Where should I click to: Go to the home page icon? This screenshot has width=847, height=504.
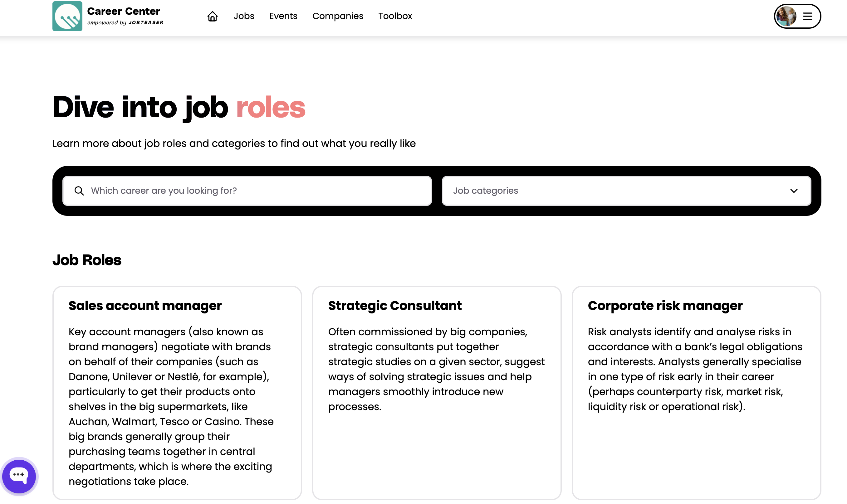coord(212,16)
